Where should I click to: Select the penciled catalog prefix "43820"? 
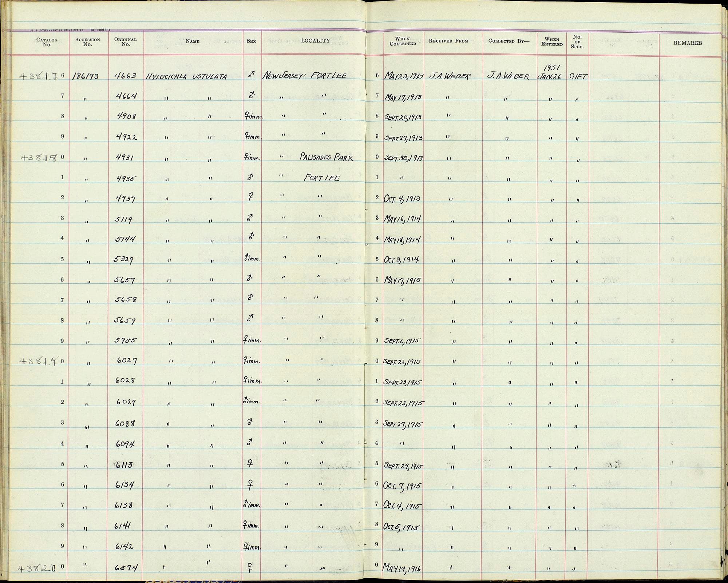pyautogui.click(x=37, y=568)
